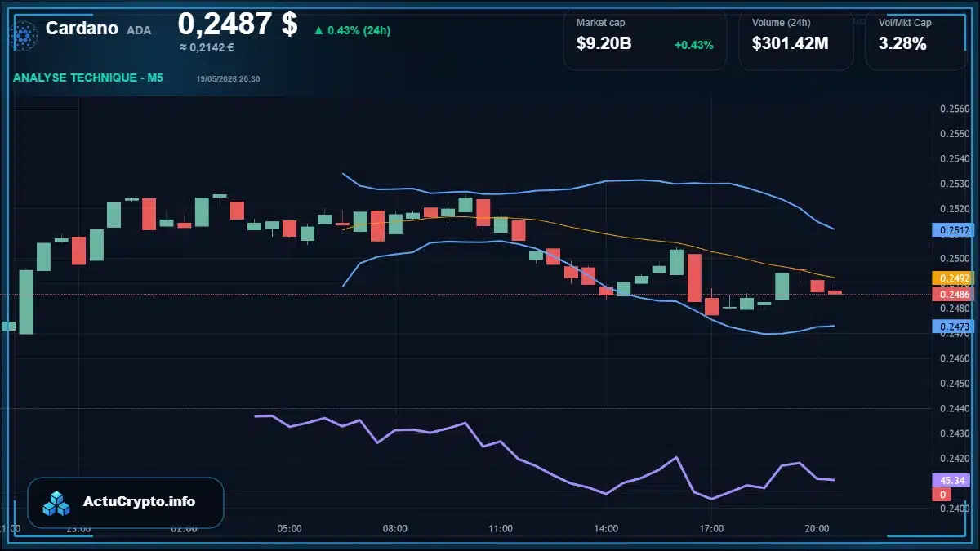Click the blue 0.2512 upper band price tag
Image resolution: width=980 pixels, height=551 pixels.
[954, 230]
